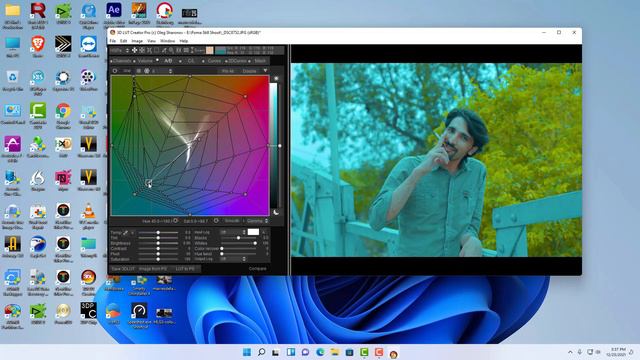
Task: Click the moon icon below the luminance bar
Action: coord(276,212)
